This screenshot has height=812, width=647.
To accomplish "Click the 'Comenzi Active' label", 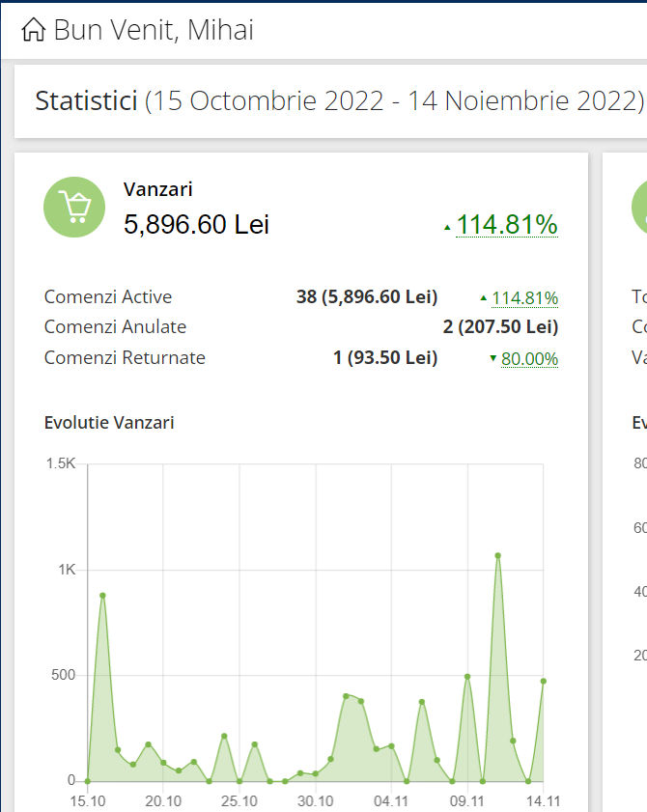I will click(x=108, y=296).
